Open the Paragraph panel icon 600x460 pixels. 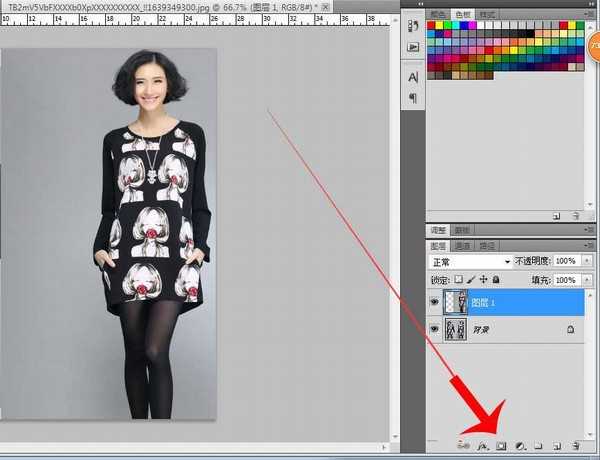[x=412, y=98]
